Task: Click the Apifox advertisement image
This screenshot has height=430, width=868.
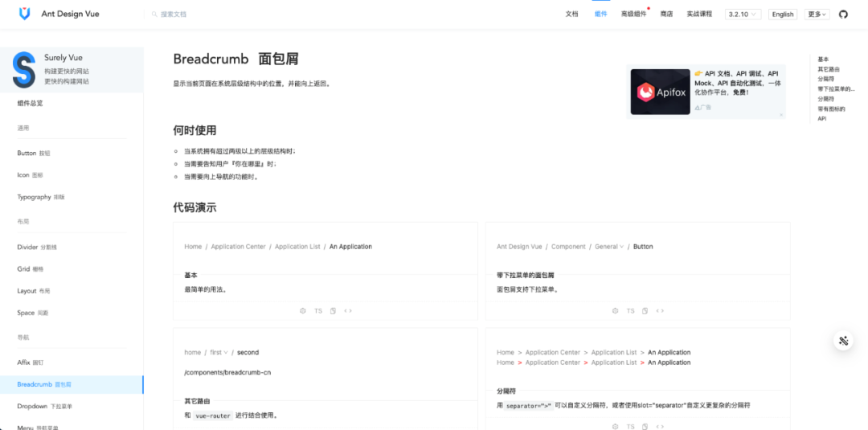Action: pyautogui.click(x=660, y=92)
